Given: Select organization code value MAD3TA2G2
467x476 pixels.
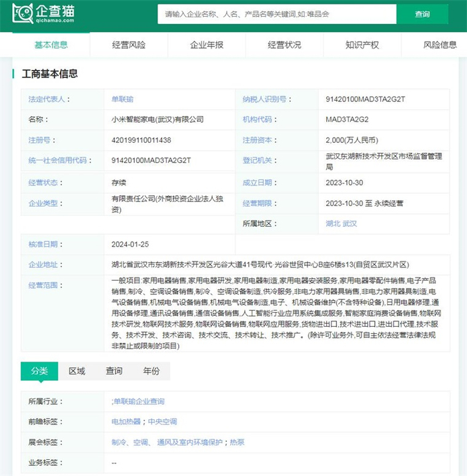Looking at the screenshot, I should click(x=347, y=119).
